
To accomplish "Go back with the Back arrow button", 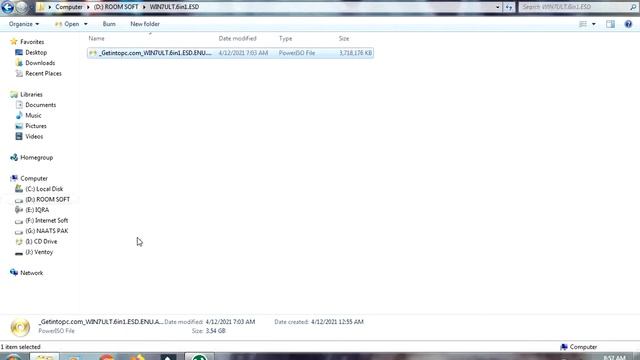I will click(x=7, y=7).
